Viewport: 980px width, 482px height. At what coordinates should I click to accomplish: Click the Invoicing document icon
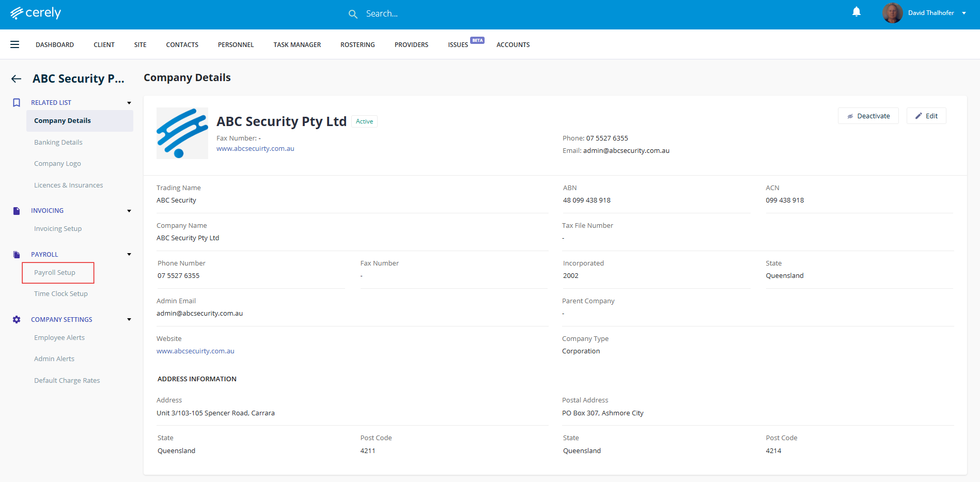[17, 211]
